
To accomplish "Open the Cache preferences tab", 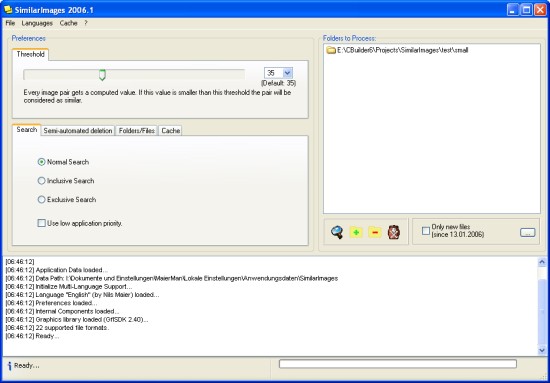I will pos(171,130).
